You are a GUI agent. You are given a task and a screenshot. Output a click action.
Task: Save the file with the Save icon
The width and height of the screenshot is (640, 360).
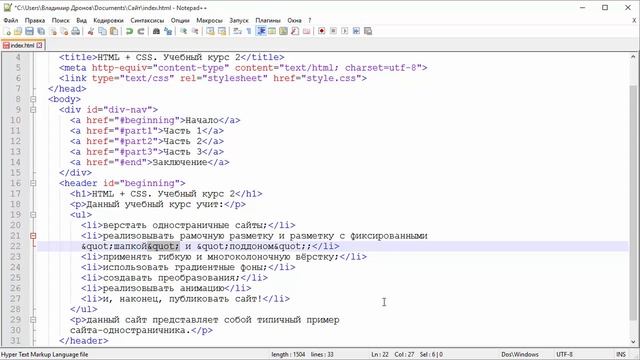click(29, 31)
